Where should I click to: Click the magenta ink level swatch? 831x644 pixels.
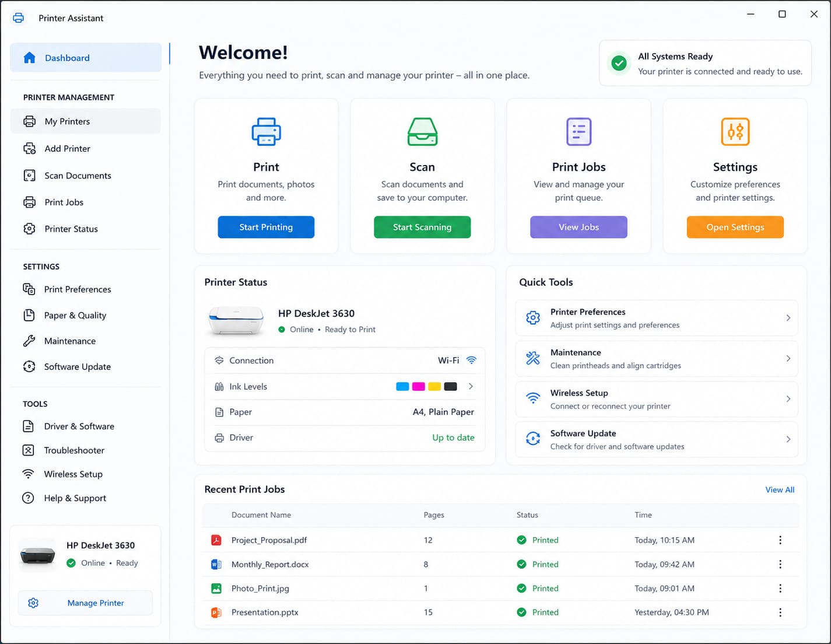tap(418, 386)
